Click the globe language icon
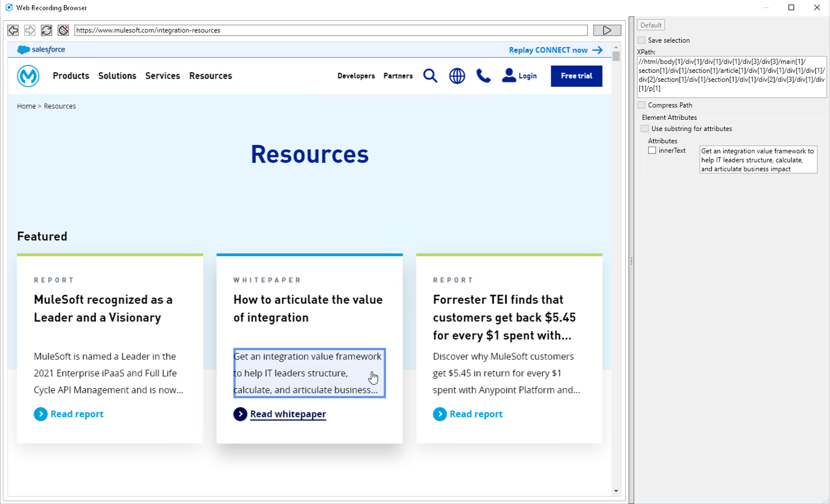This screenshot has height=504, width=830. tap(457, 76)
